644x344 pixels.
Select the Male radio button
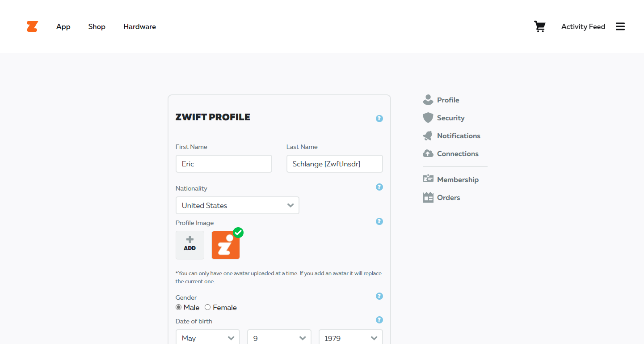click(179, 307)
